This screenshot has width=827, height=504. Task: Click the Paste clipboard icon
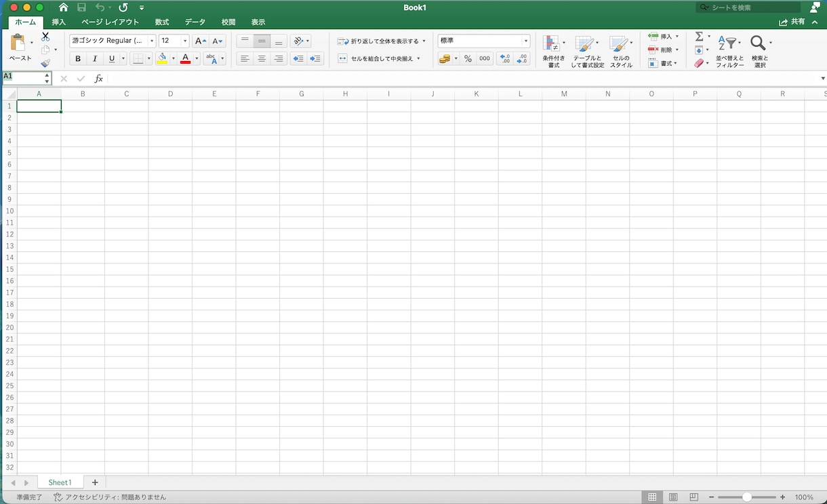(18, 43)
